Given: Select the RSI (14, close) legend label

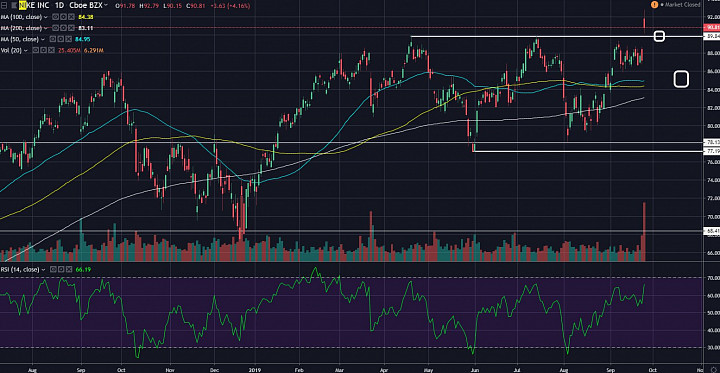Looking at the screenshot, I should click(x=20, y=269).
